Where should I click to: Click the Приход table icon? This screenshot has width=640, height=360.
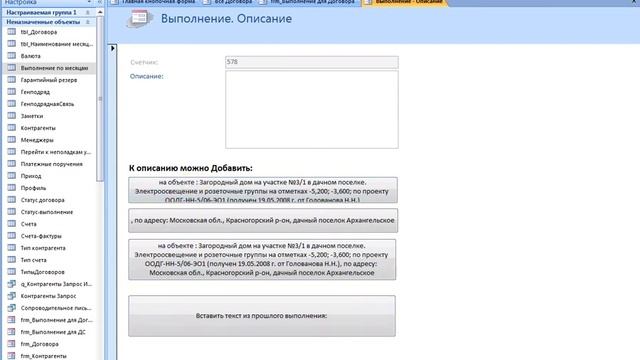(12, 176)
